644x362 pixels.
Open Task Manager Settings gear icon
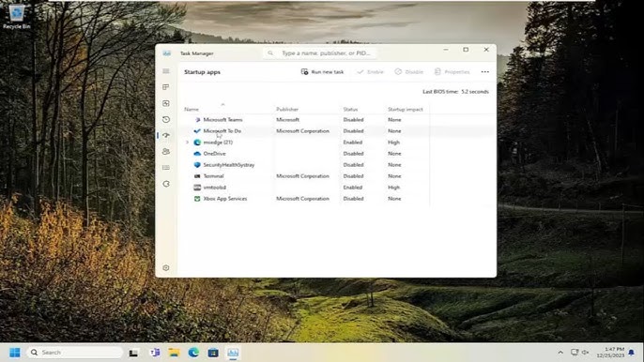pos(166,267)
